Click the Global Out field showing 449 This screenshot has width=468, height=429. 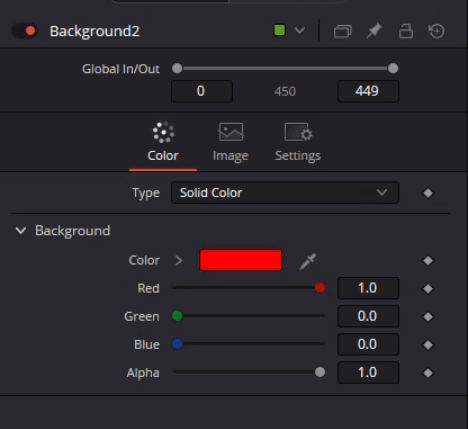pos(368,91)
